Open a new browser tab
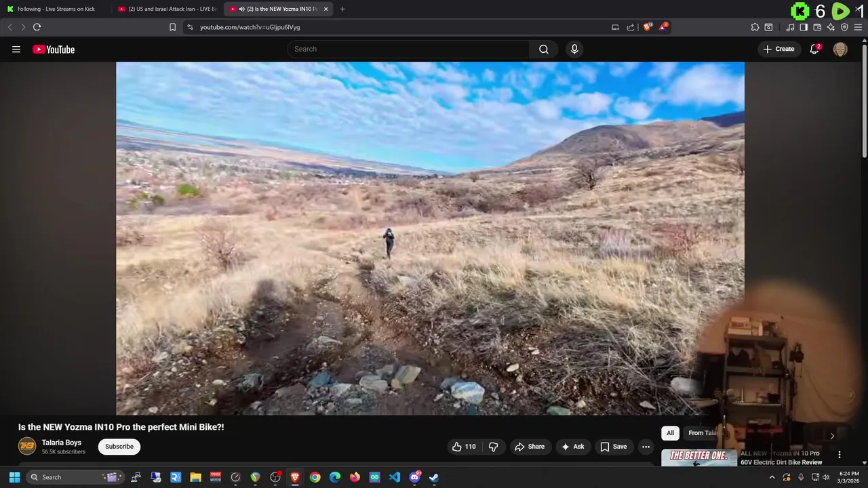The image size is (868, 488). pyautogui.click(x=342, y=9)
